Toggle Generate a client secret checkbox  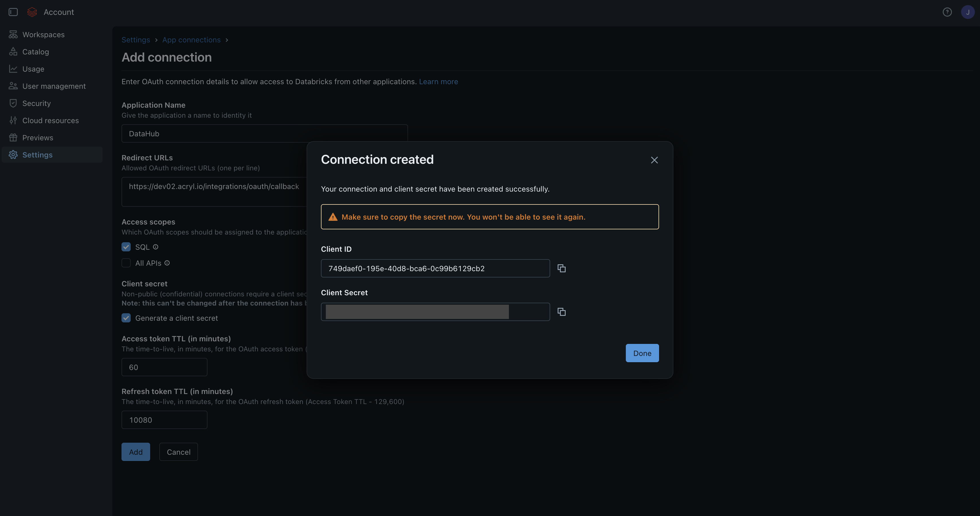coord(126,318)
